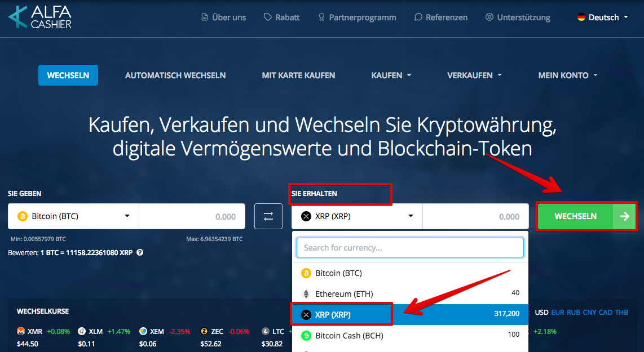
Task: Open the Rabatt link
Action: (282, 17)
